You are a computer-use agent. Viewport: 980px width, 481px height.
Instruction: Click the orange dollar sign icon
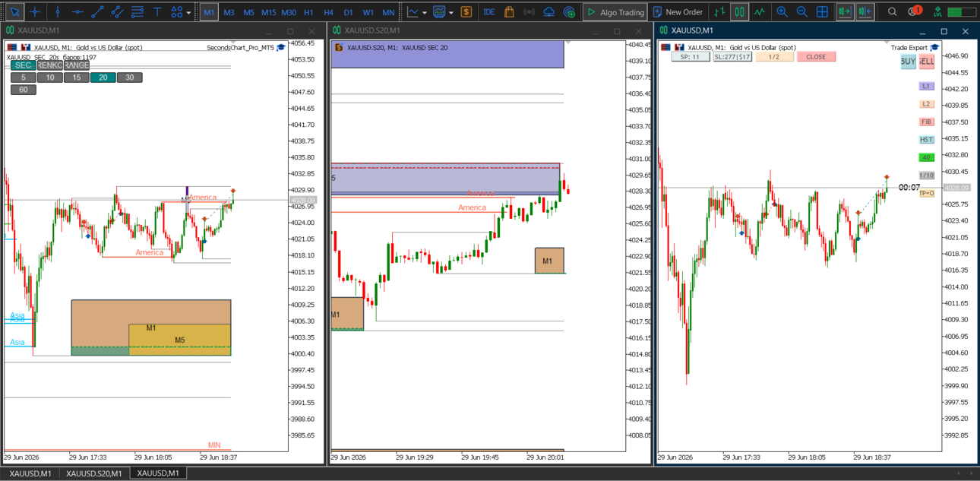point(466,12)
